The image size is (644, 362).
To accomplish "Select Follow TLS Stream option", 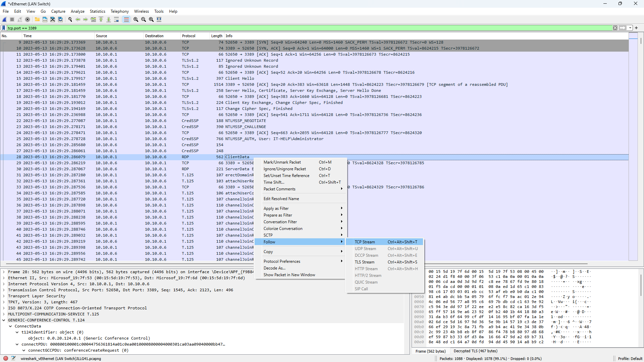I will click(364, 262).
